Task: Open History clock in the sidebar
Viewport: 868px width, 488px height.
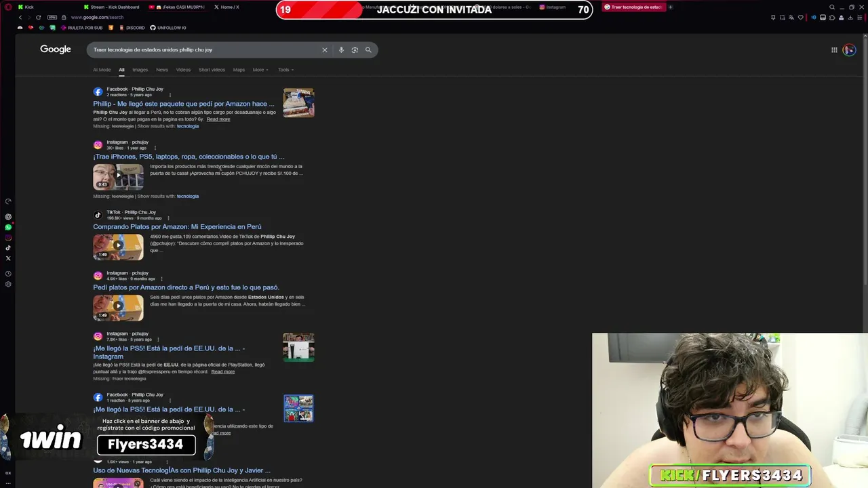Action: [8, 274]
